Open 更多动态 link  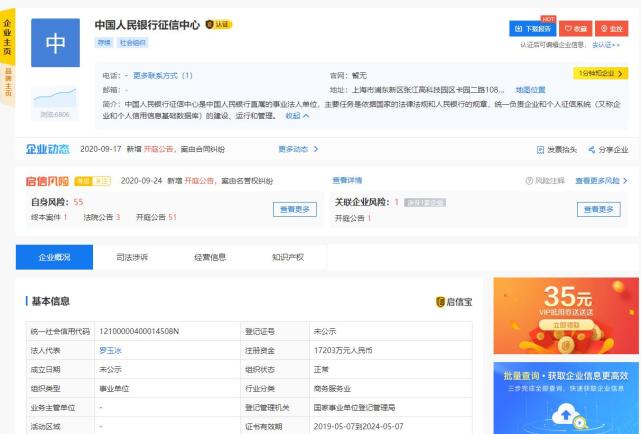pyautogui.click(x=298, y=149)
